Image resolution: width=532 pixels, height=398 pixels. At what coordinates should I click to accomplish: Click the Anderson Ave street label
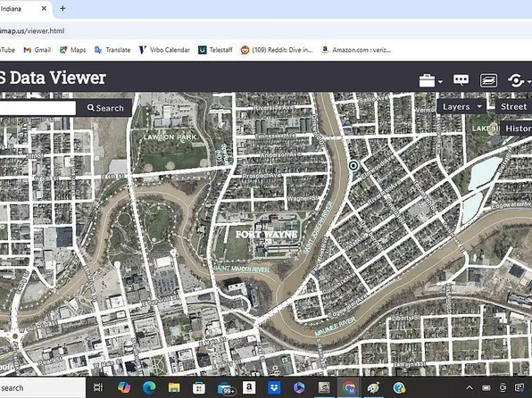pyautogui.click(x=280, y=154)
